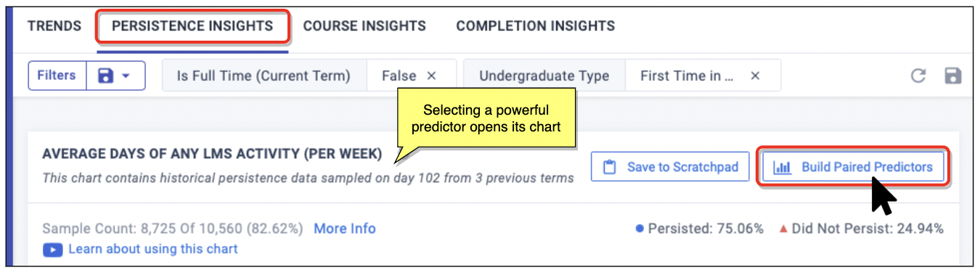Click Save to Scratchpad button

(670, 167)
